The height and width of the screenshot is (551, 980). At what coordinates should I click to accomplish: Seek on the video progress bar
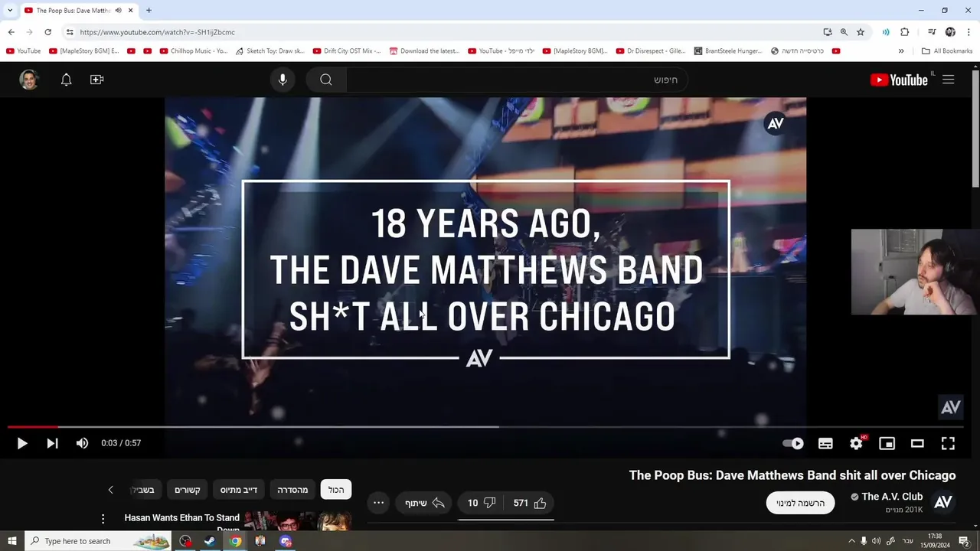point(485,427)
